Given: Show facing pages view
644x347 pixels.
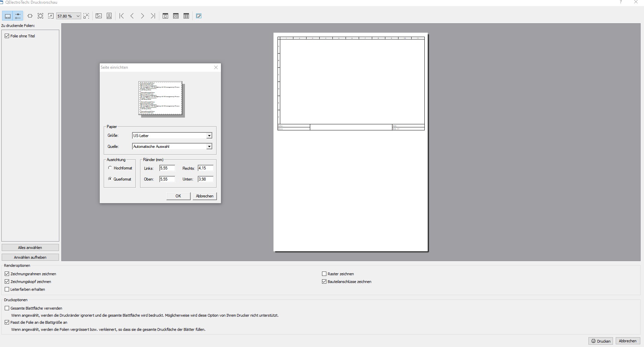Looking at the screenshot, I should tap(176, 16).
